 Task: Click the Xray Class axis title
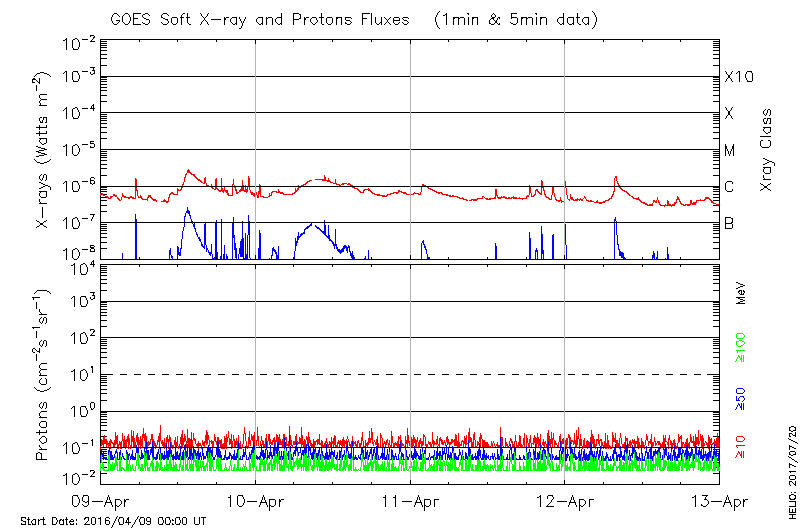click(x=767, y=150)
